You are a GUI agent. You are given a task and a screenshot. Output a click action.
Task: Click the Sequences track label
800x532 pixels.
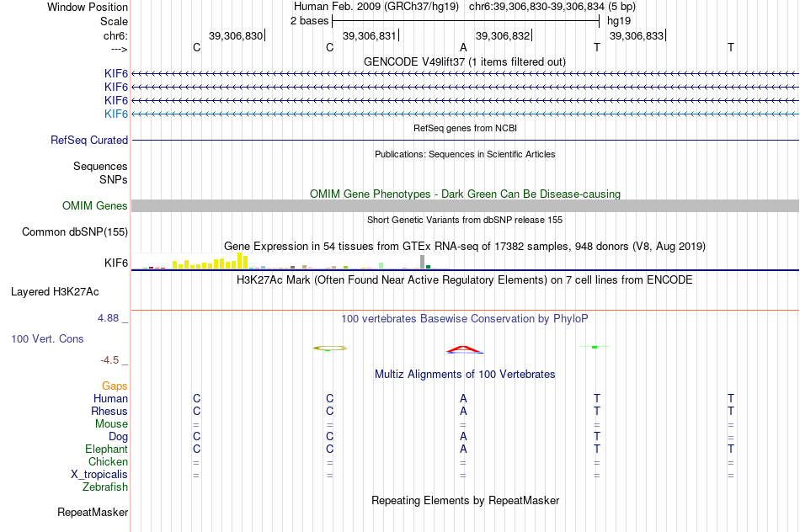tap(100, 167)
